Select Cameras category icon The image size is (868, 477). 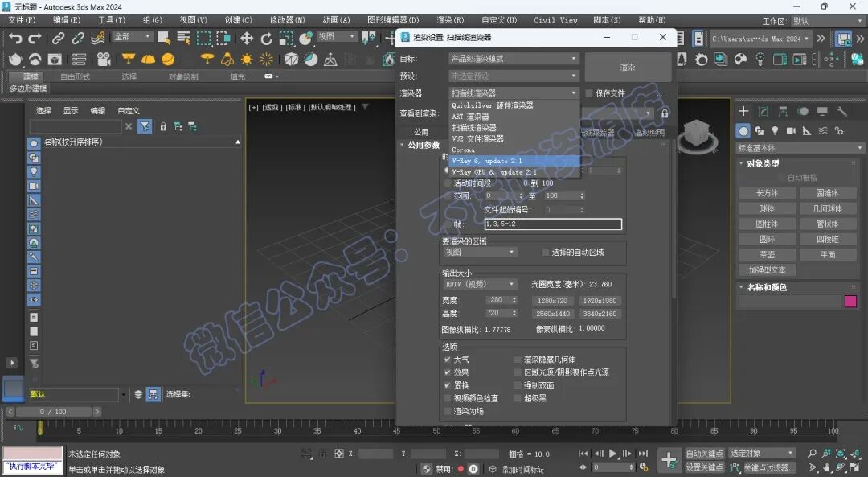[791, 131]
